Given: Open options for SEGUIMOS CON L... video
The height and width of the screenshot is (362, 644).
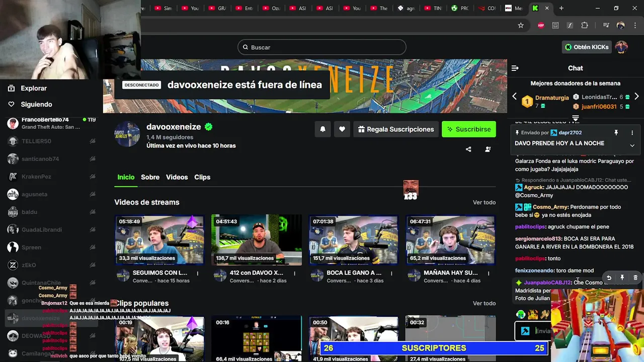Looking at the screenshot, I should click(197, 274).
